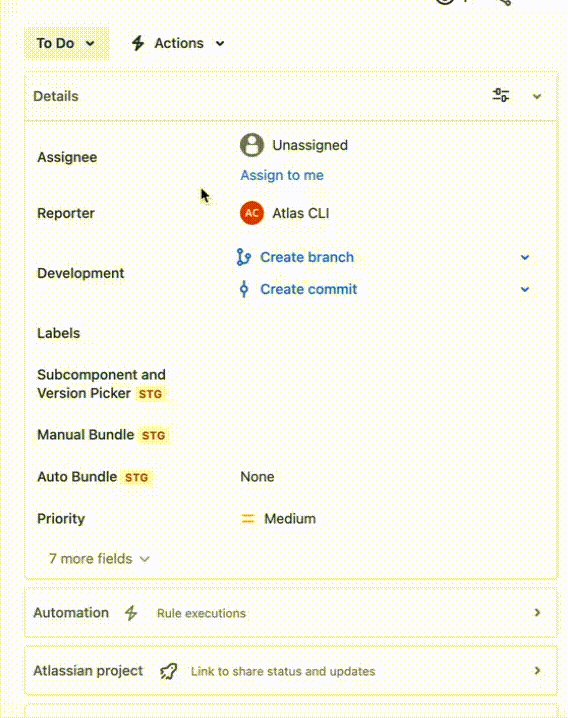Expand 7 more fields
568x718 pixels.
[99, 559]
